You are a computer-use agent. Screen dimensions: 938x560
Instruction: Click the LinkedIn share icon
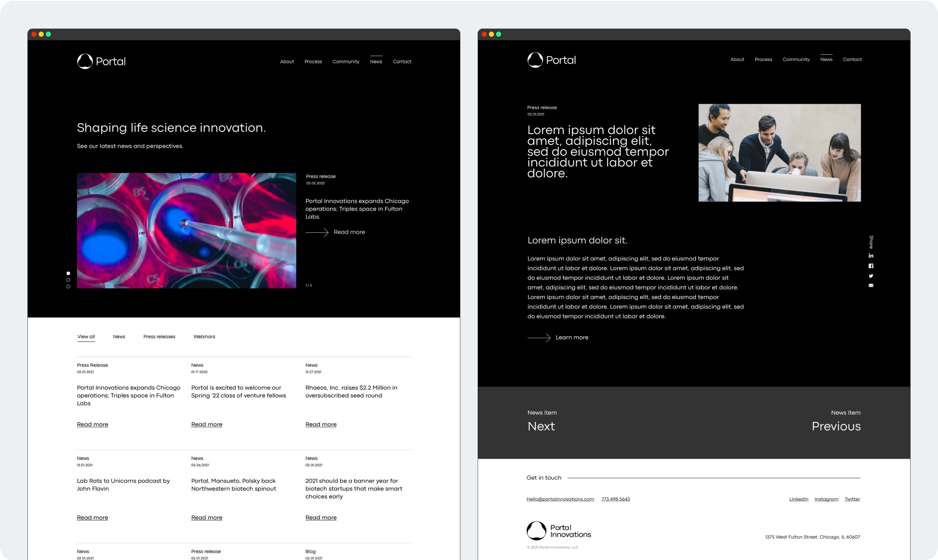[x=871, y=256]
